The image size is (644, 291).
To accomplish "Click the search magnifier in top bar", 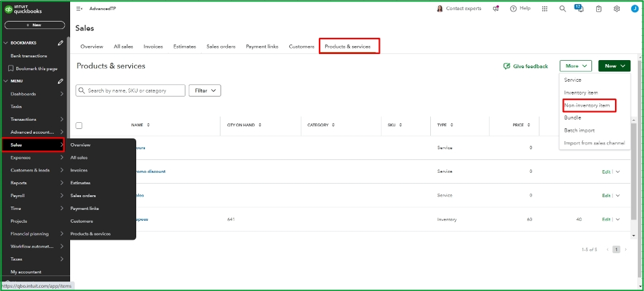I will coord(562,9).
